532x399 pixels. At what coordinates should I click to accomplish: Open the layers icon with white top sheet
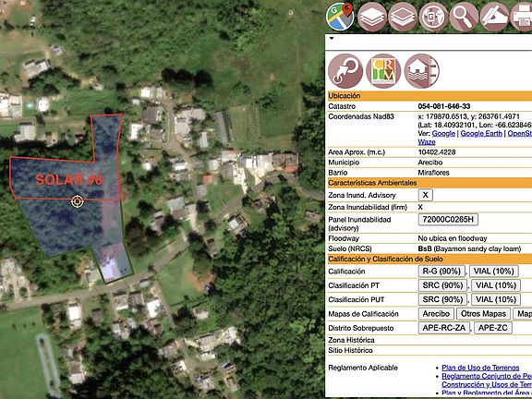372,17
